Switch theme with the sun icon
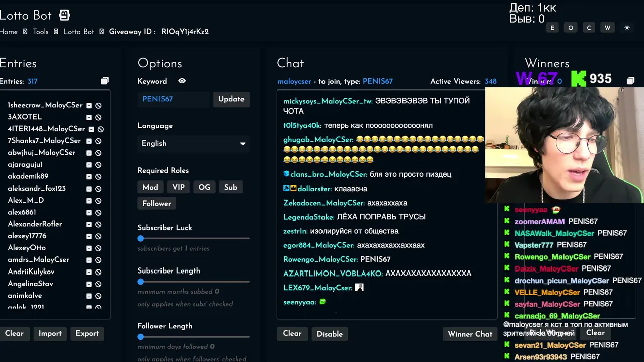Viewport: 644px width, 362px height. point(627,28)
